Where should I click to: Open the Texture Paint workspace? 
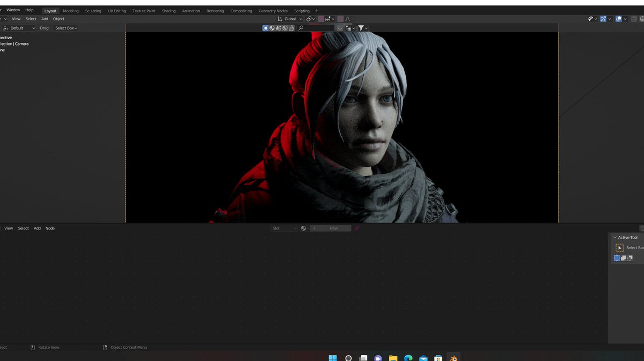144,11
